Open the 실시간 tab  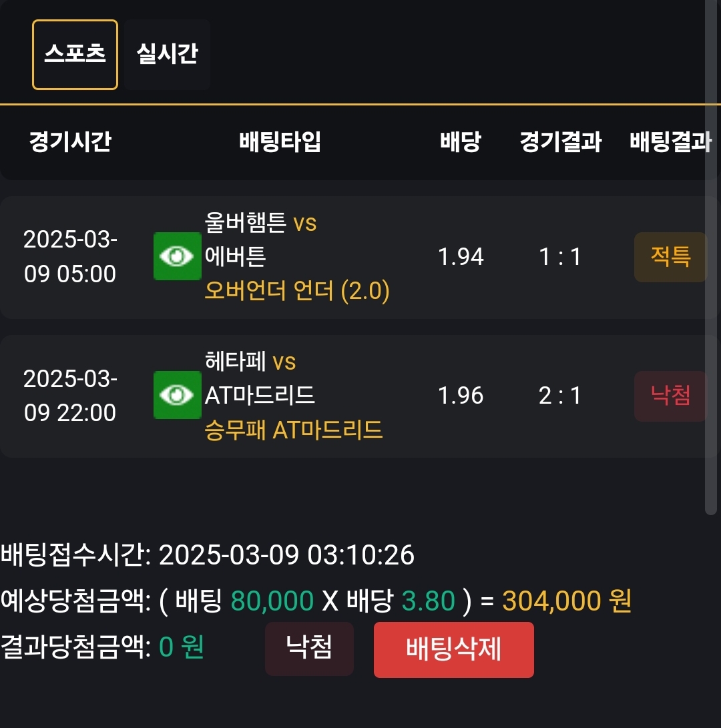(x=167, y=54)
